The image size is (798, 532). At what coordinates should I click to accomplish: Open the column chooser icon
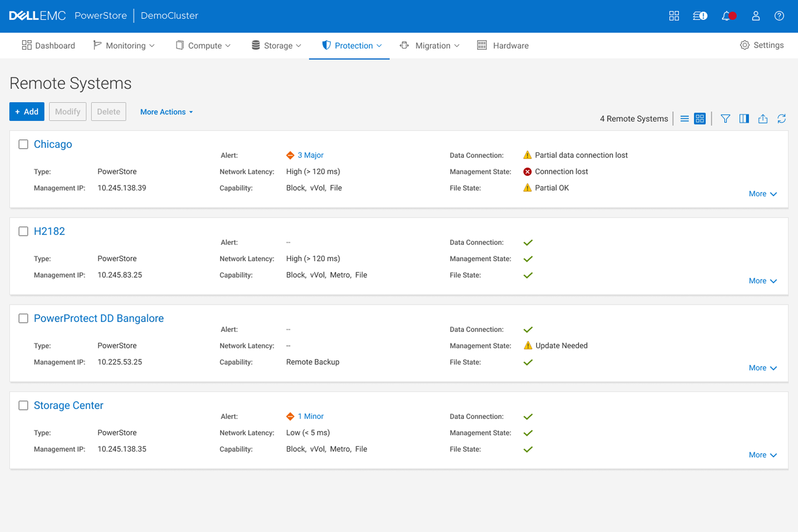(x=744, y=118)
